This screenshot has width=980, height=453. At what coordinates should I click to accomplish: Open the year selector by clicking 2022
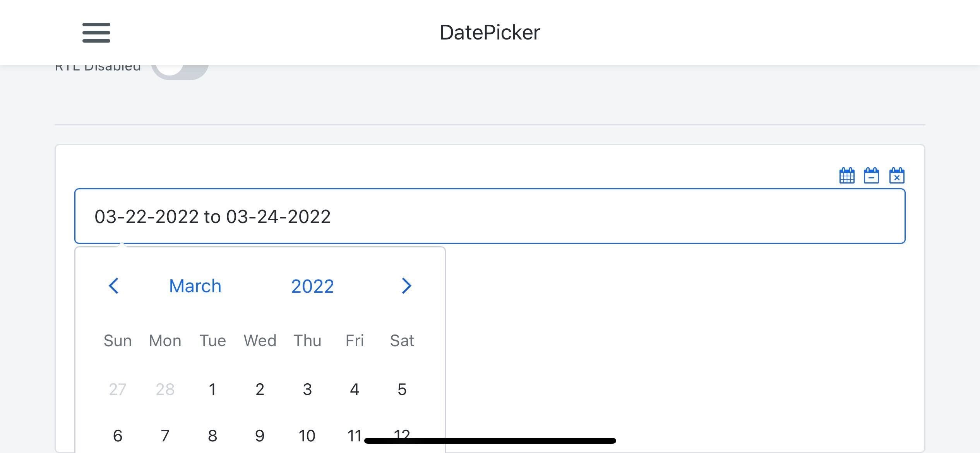point(312,286)
